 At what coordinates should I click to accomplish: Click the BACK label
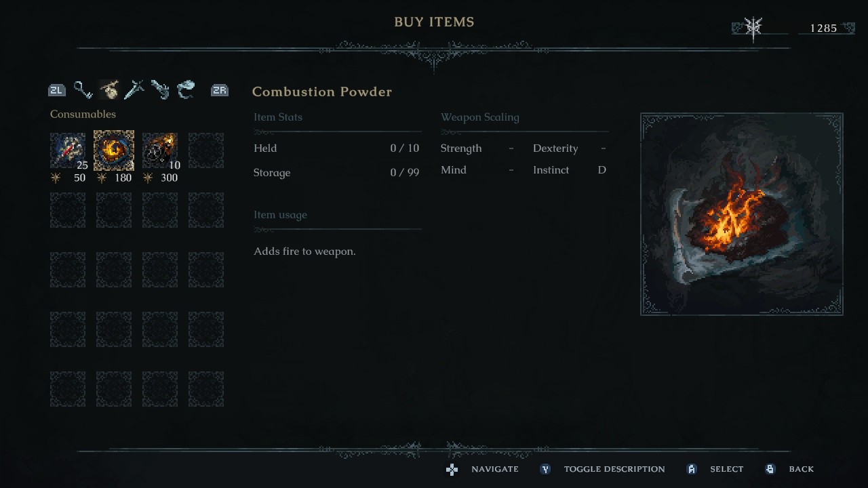pyautogui.click(x=801, y=469)
